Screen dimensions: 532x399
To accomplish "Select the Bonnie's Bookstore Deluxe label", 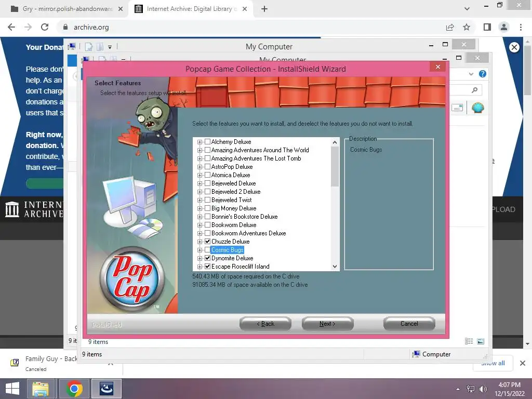I will 244,217.
